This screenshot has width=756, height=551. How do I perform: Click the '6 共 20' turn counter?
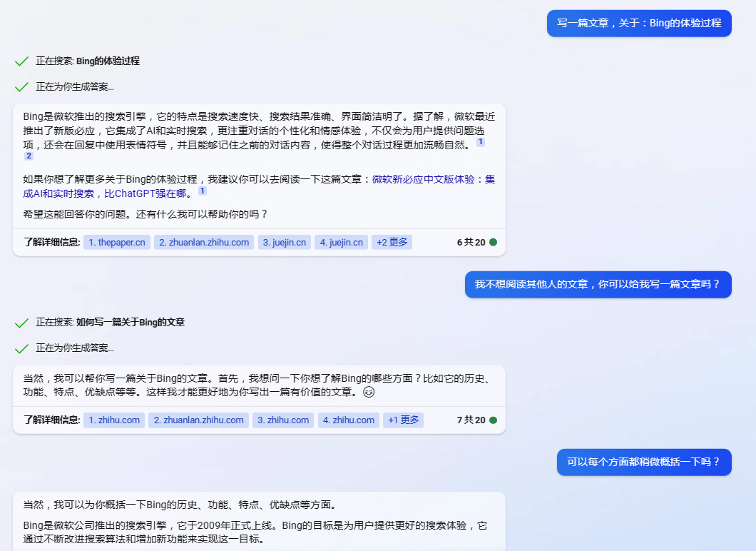(x=471, y=242)
